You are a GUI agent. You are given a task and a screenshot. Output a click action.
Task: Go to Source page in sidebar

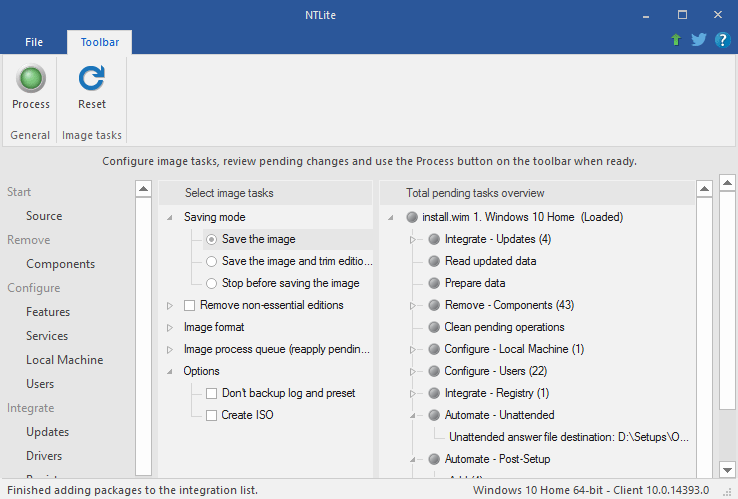coord(44,216)
